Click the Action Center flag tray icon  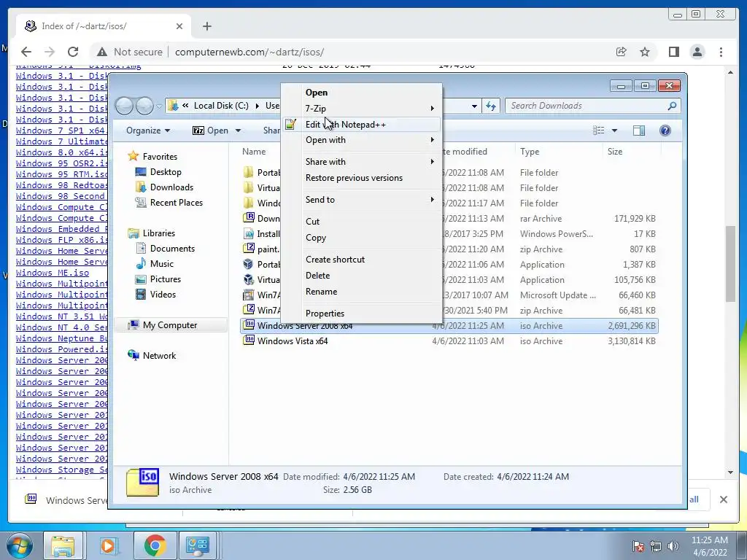click(638, 546)
